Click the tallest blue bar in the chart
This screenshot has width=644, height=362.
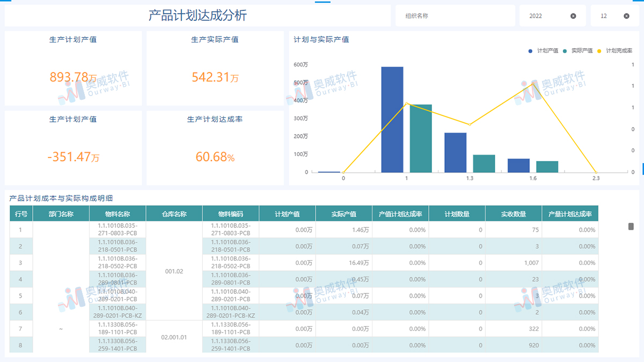point(392,118)
